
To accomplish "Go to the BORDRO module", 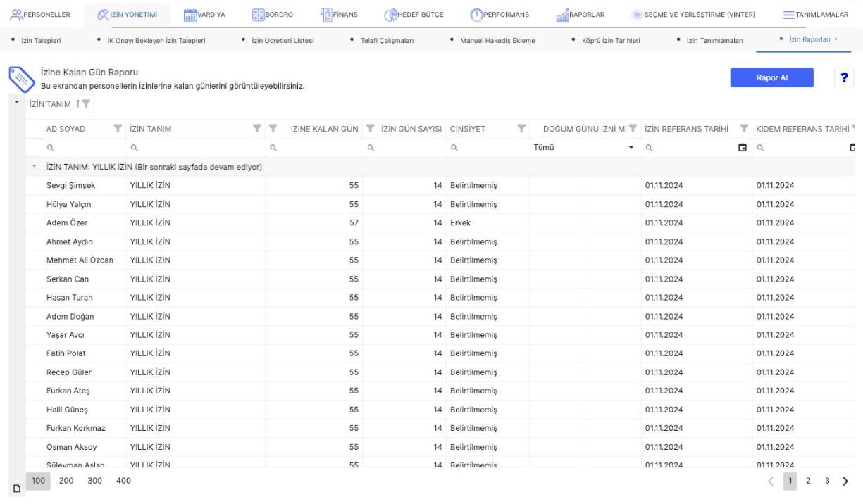I will pos(272,15).
